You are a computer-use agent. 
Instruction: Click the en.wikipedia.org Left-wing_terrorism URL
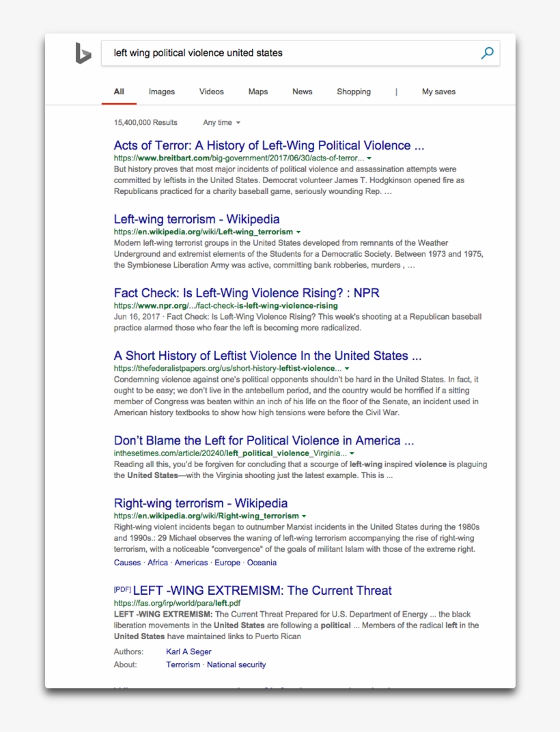[203, 232]
